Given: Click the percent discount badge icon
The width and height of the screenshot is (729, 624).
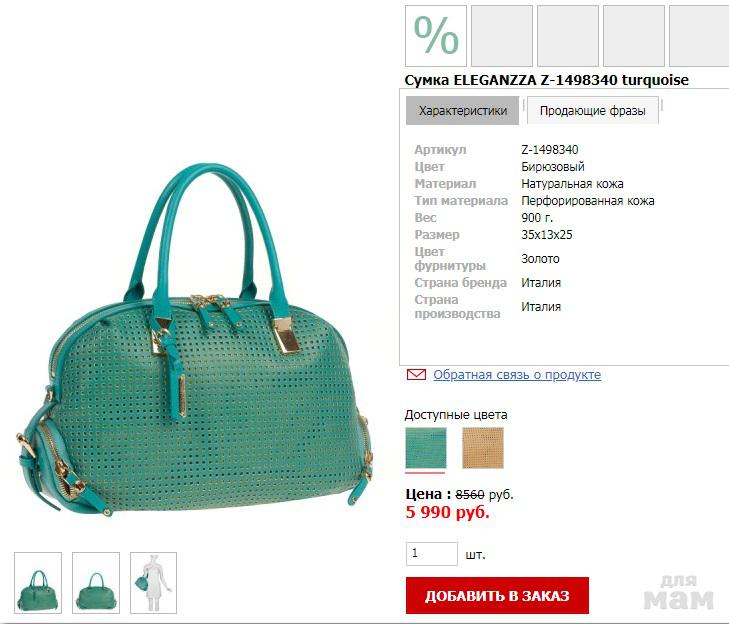Looking at the screenshot, I should (436, 36).
